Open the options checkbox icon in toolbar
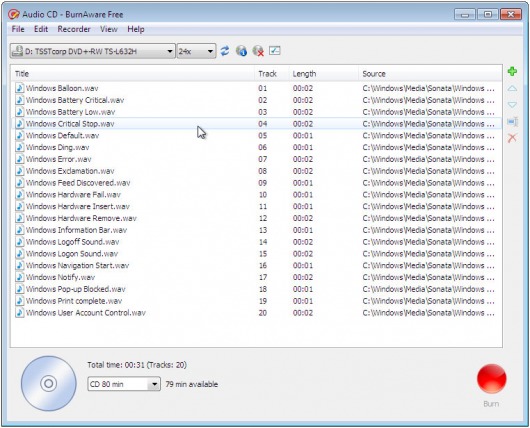Image resolution: width=530 pixels, height=428 pixels. coord(274,51)
